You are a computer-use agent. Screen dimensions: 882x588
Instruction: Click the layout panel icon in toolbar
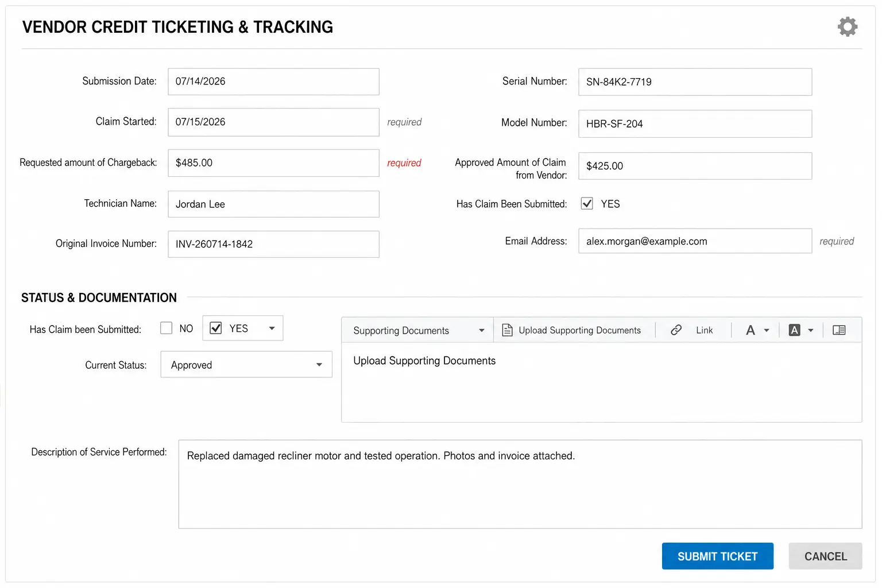839,330
